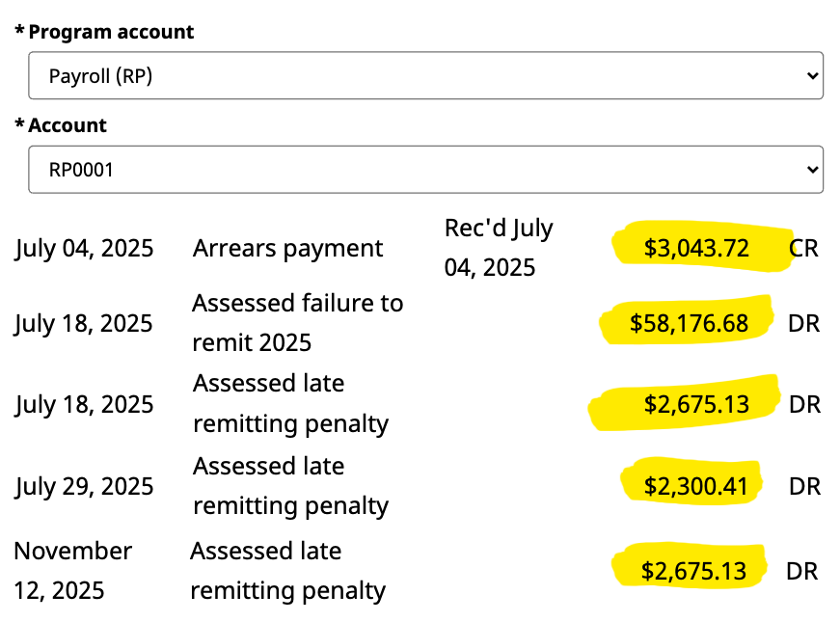Click the DR in the November 12 row
840x622 pixels.
pyautogui.click(x=802, y=571)
